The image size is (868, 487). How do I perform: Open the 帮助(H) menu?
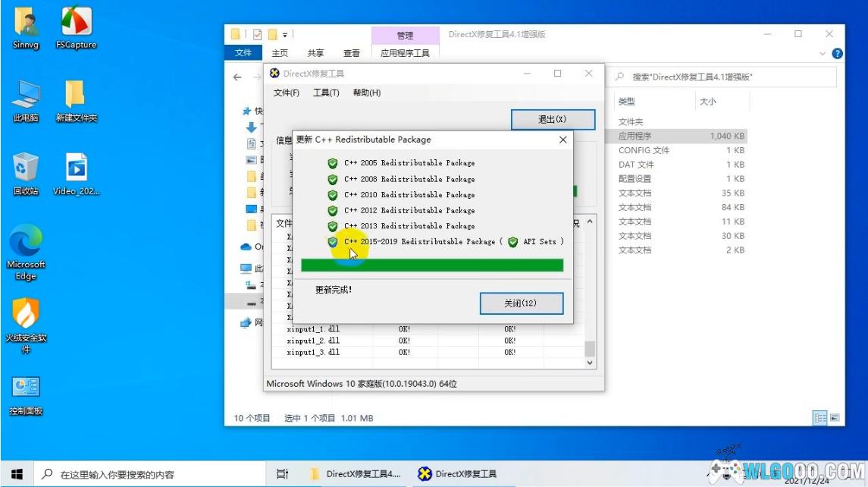click(x=366, y=93)
